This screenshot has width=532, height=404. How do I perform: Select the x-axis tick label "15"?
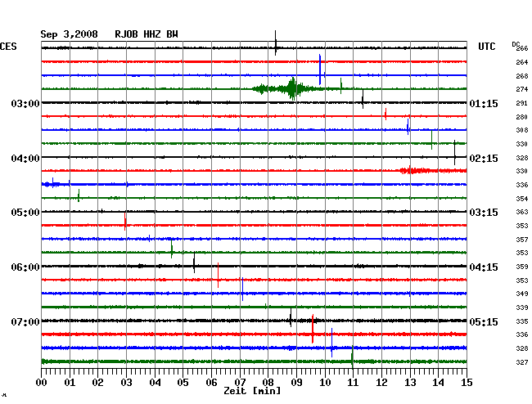point(467,382)
